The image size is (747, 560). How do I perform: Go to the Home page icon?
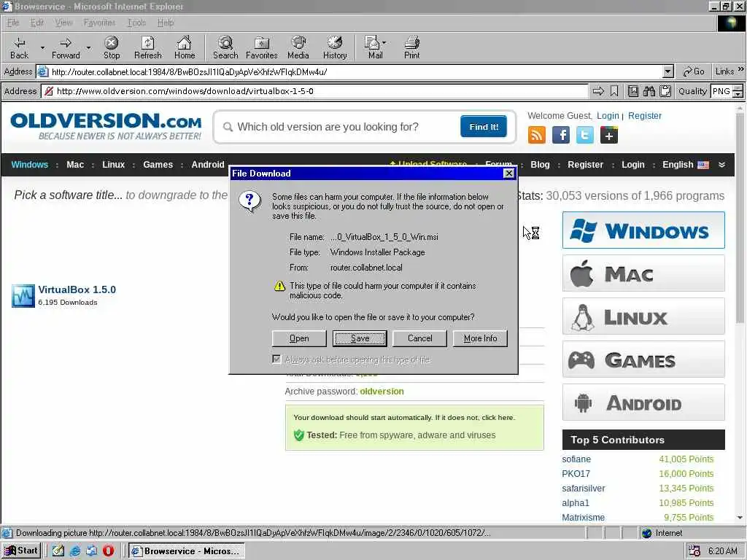click(x=185, y=47)
